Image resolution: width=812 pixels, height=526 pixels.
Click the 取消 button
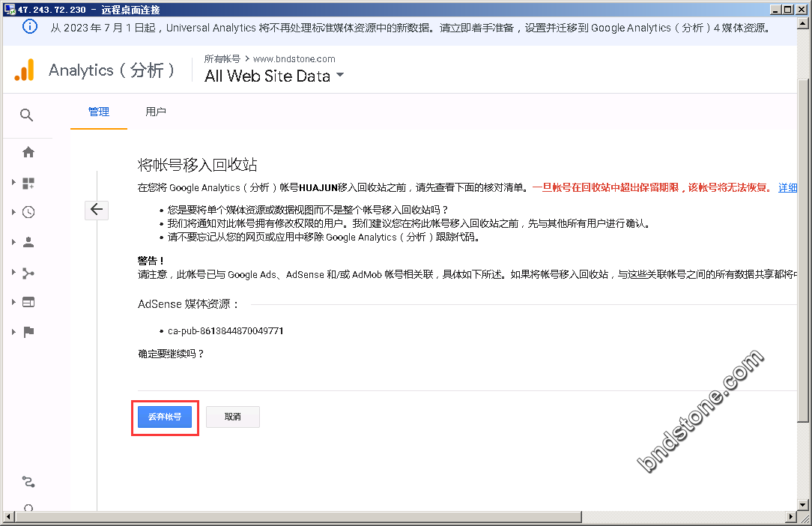tap(232, 417)
